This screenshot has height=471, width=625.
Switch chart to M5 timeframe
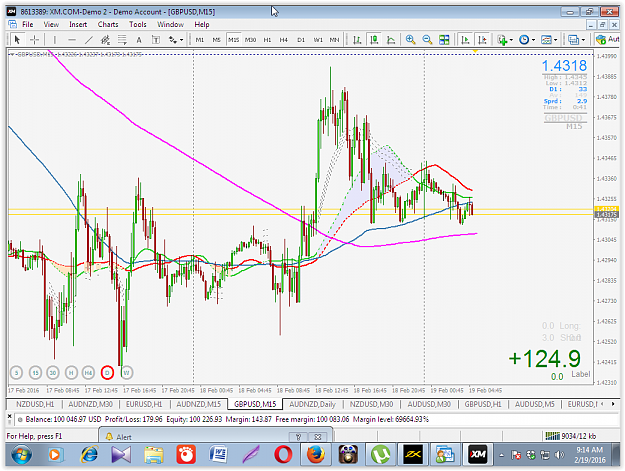[216, 40]
